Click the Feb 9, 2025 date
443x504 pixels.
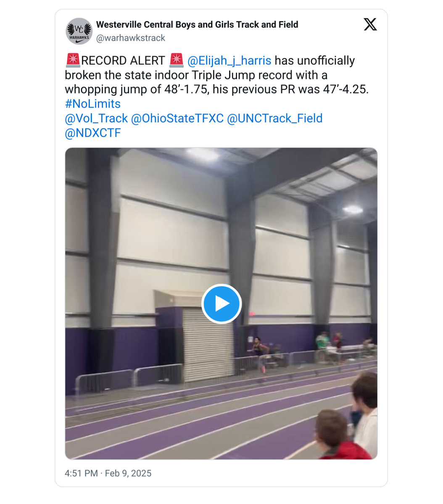point(128,473)
